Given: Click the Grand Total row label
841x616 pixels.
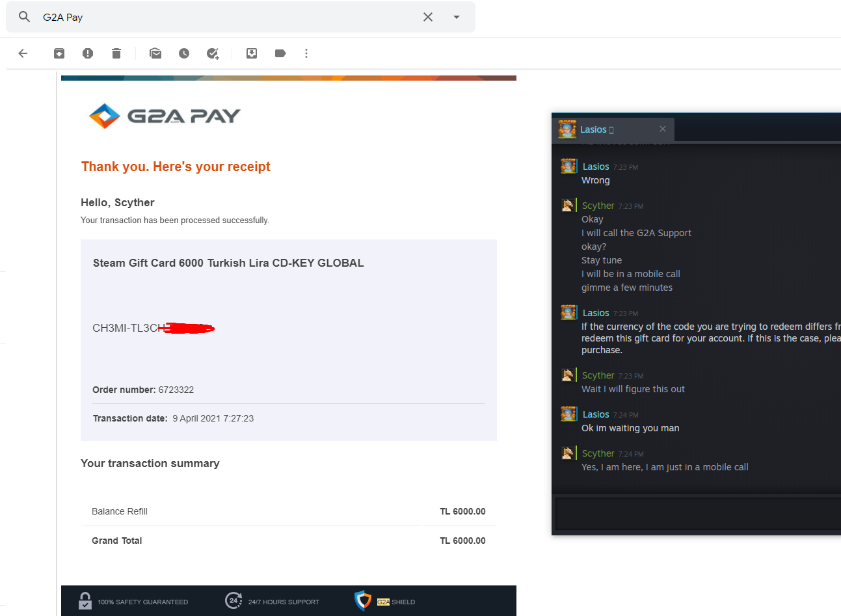Looking at the screenshot, I should pos(116,541).
